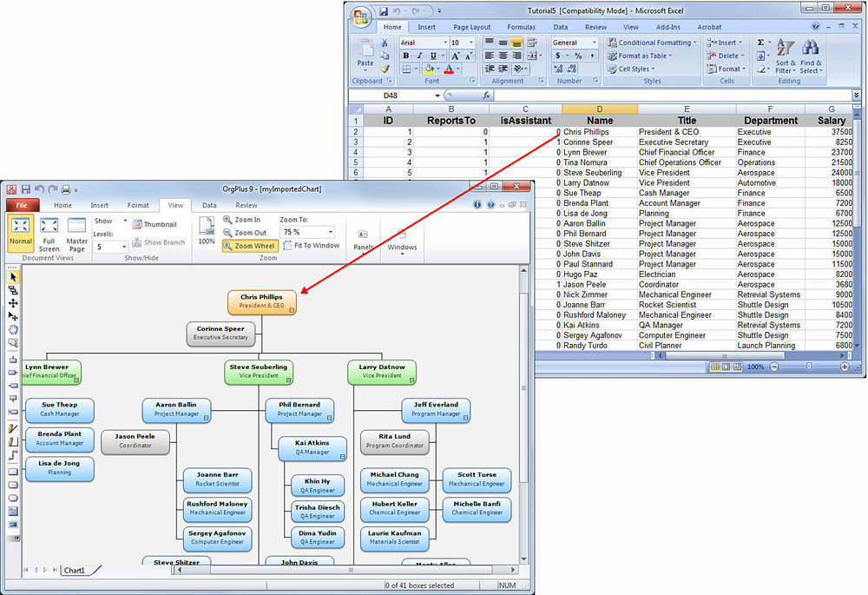The width and height of the screenshot is (868, 595).
Task: Open Find & Select in Excel
Action: pos(811,56)
